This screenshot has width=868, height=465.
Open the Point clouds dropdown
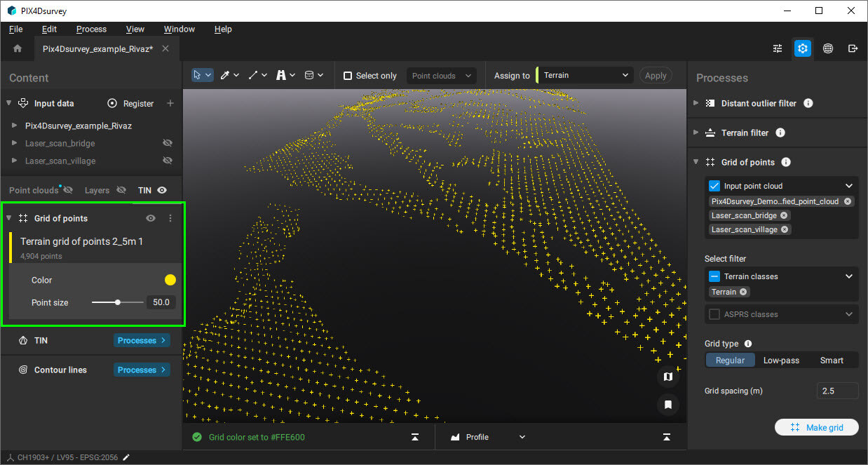[x=442, y=76]
